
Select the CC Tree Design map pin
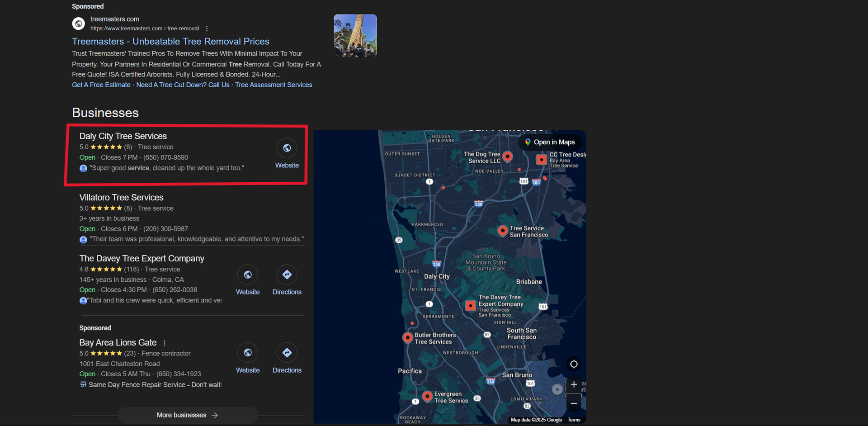(542, 160)
